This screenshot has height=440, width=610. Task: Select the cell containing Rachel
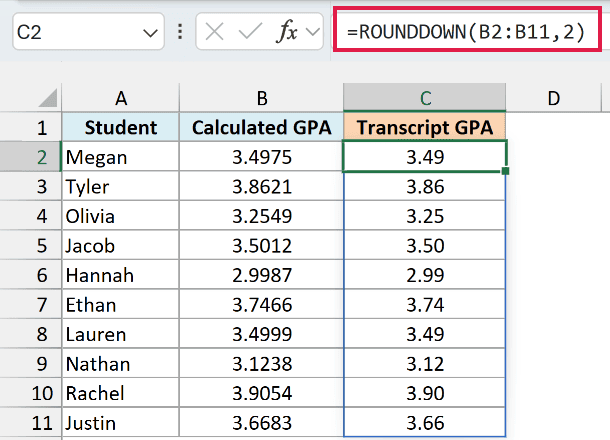pos(121,393)
